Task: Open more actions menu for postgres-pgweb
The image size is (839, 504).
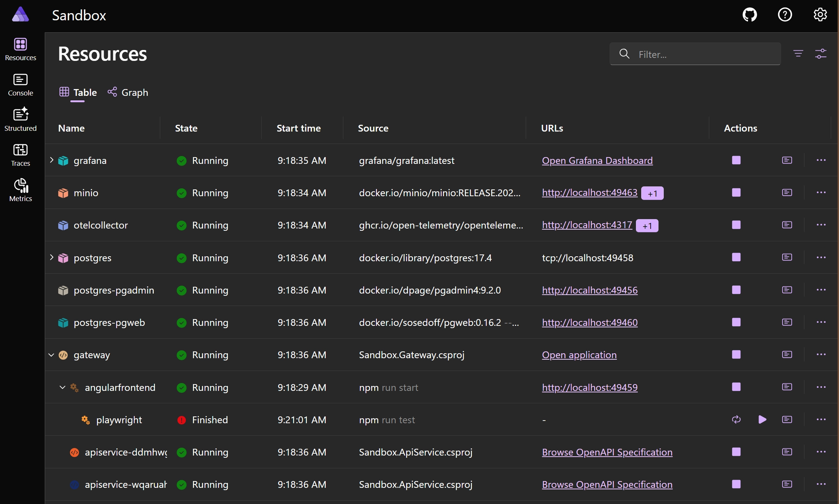Action: (821, 322)
